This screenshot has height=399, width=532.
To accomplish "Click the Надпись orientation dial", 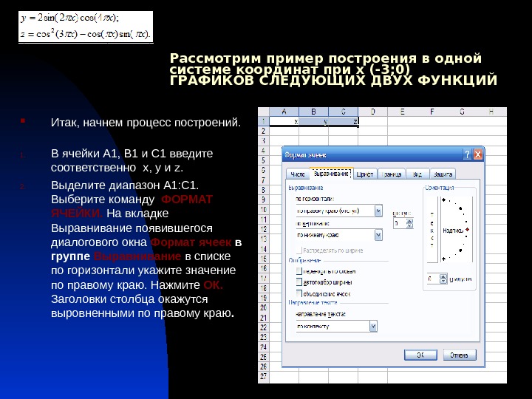I will tap(456, 230).
